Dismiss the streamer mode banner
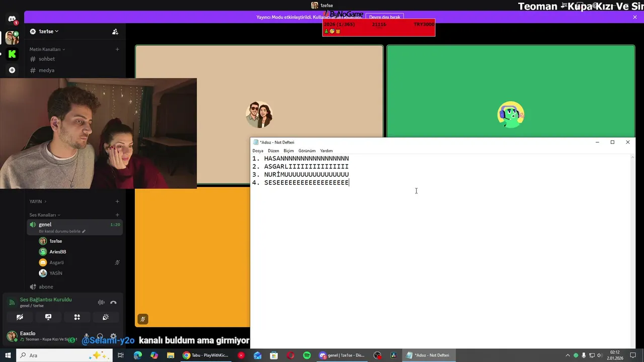 click(635, 17)
